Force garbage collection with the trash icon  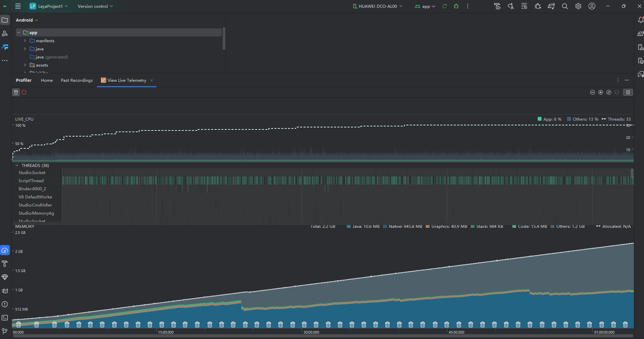pos(16,92)
